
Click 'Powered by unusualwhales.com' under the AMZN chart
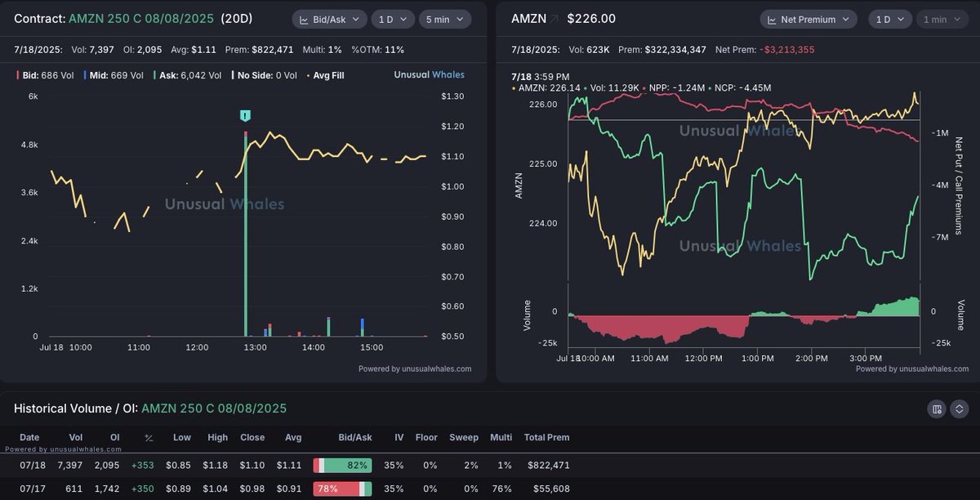912,369
